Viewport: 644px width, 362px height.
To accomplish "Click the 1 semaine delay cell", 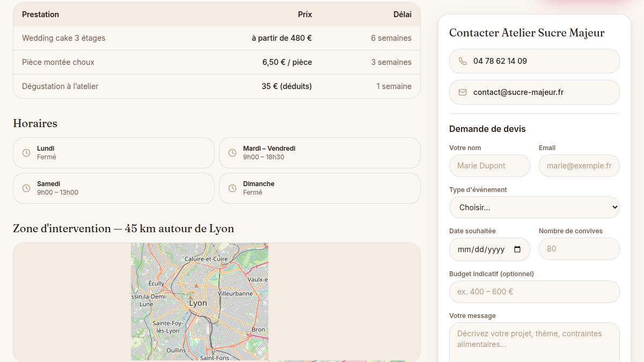I will pos(394,86).
